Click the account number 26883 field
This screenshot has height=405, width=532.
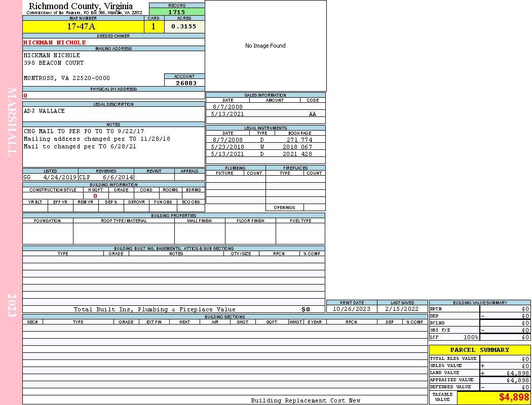point(186,83)
